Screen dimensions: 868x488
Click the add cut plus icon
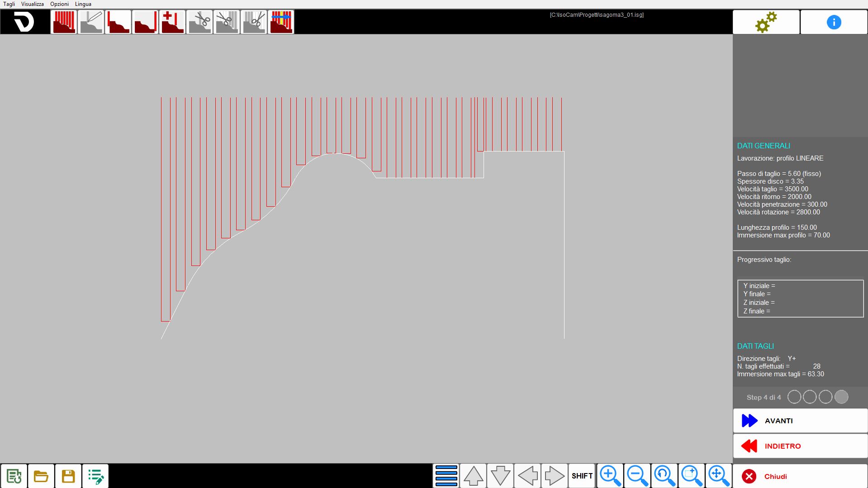(172, 22)
